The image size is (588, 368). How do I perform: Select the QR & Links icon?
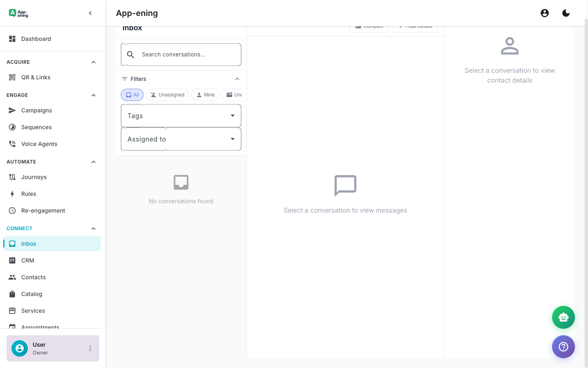tap(12, 77)
